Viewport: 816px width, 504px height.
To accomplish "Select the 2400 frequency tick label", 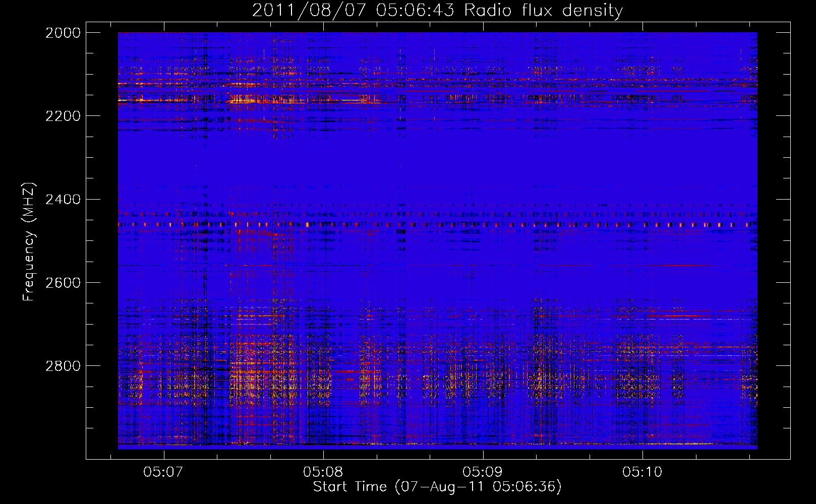I will [63, 200].
